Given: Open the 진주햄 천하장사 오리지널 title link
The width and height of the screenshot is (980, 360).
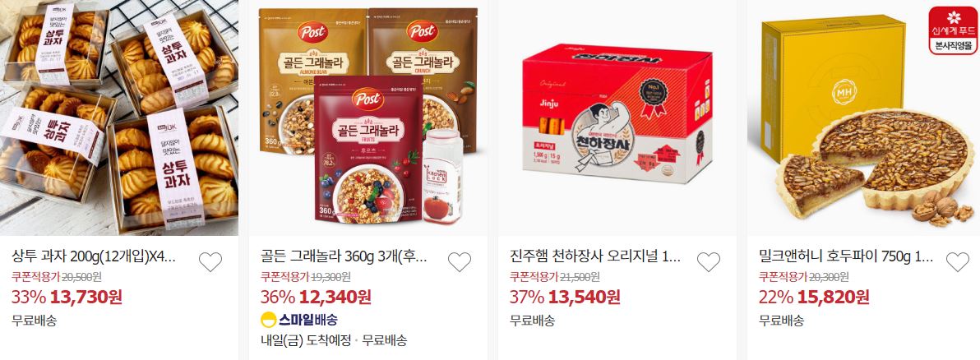Looking at the screenshot, I should coord(595,256).
